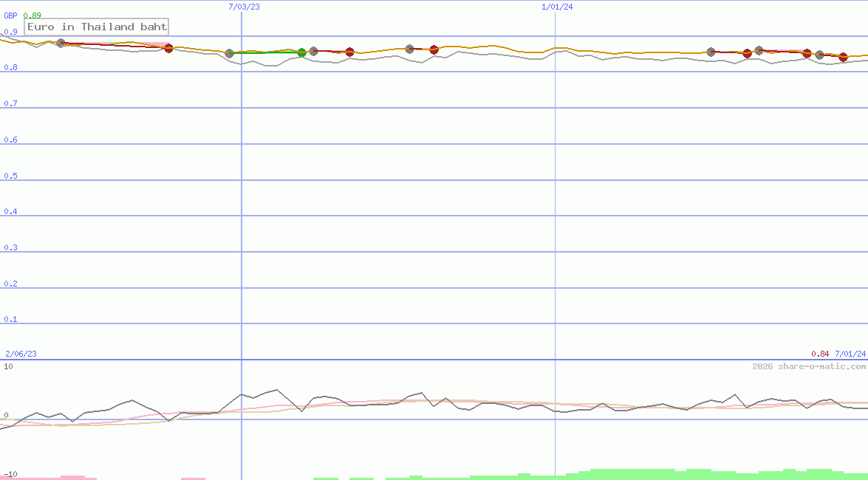Image resolution: width=868 pixels, height=480 pixels.
Task: Click the 'Euro in Thailand baht' title box
Action: coord(97,27)
